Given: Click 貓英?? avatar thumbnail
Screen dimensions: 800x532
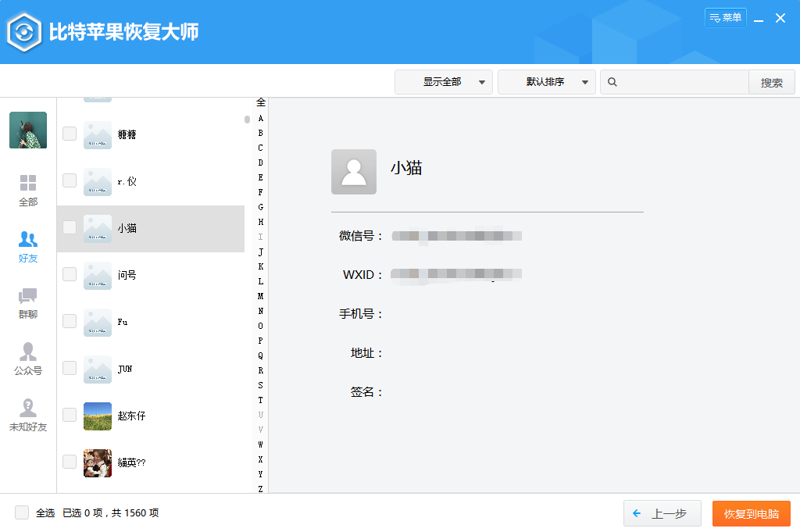Looking at the screenshot, I should point(98,463).
